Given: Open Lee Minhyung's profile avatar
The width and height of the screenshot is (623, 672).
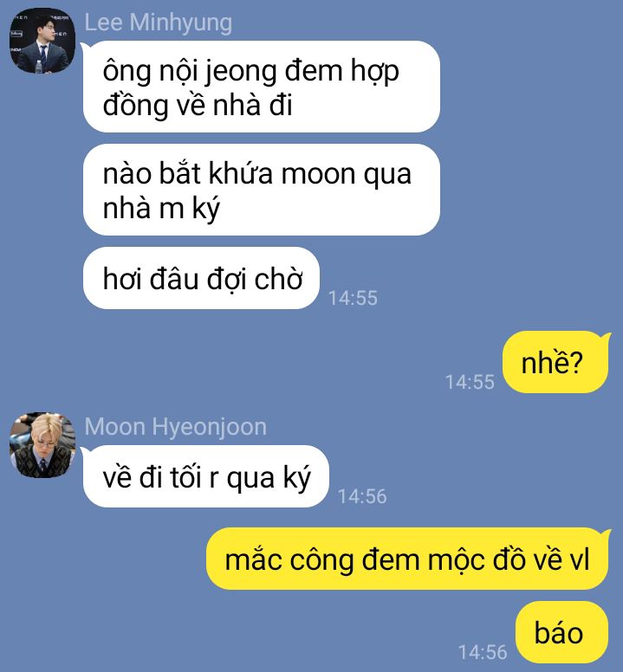Looking at the screenshot, I should [x=42, y=41].
